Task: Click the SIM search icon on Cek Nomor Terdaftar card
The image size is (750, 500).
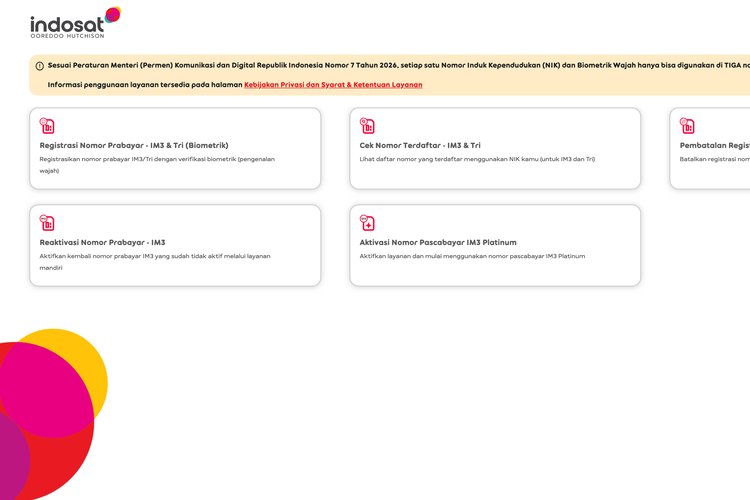Action: pos(367,126)
